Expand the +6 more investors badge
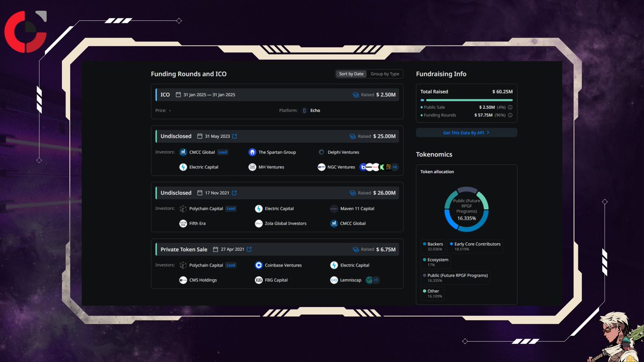Image resolution: width=644 pixels, height=362 pixels. click(x=395, y=167)
